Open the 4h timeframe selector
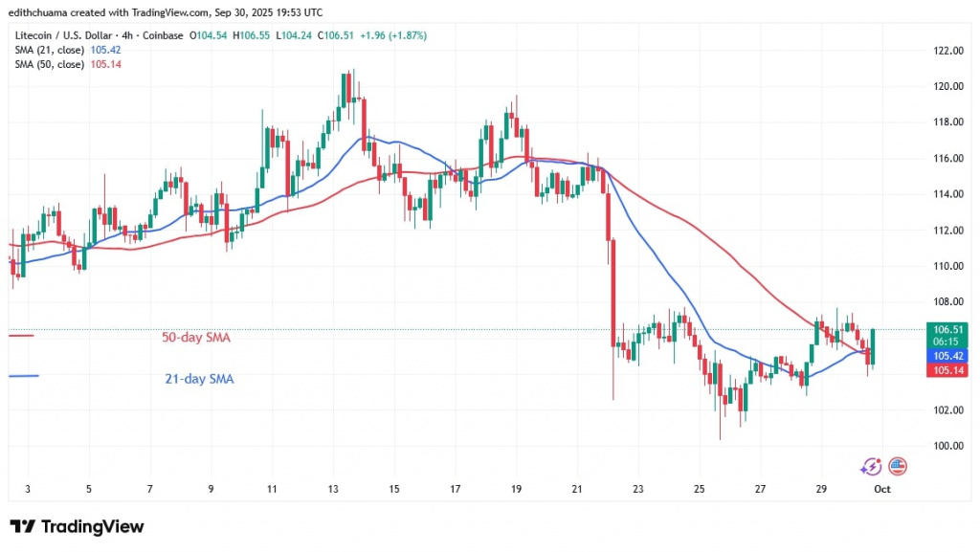Viewport: 980px width, 552px height. (x=126, y=34)
